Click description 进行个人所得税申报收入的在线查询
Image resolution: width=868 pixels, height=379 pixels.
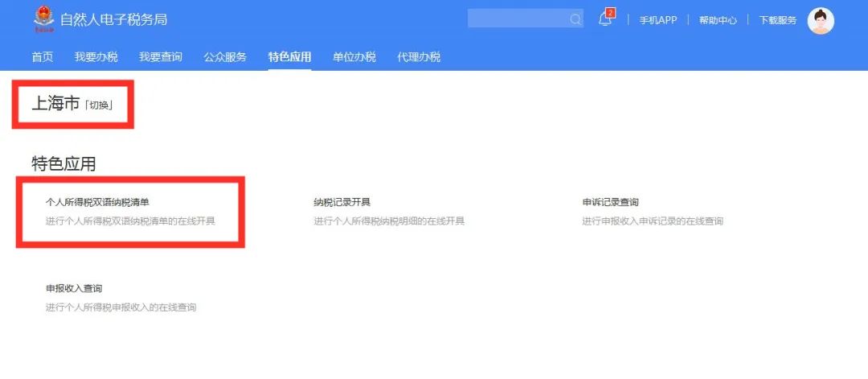121,307
